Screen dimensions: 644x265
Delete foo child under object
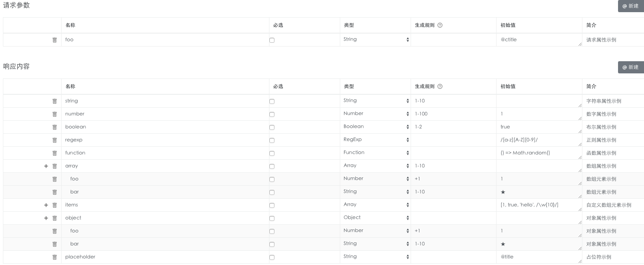(54, 231)
